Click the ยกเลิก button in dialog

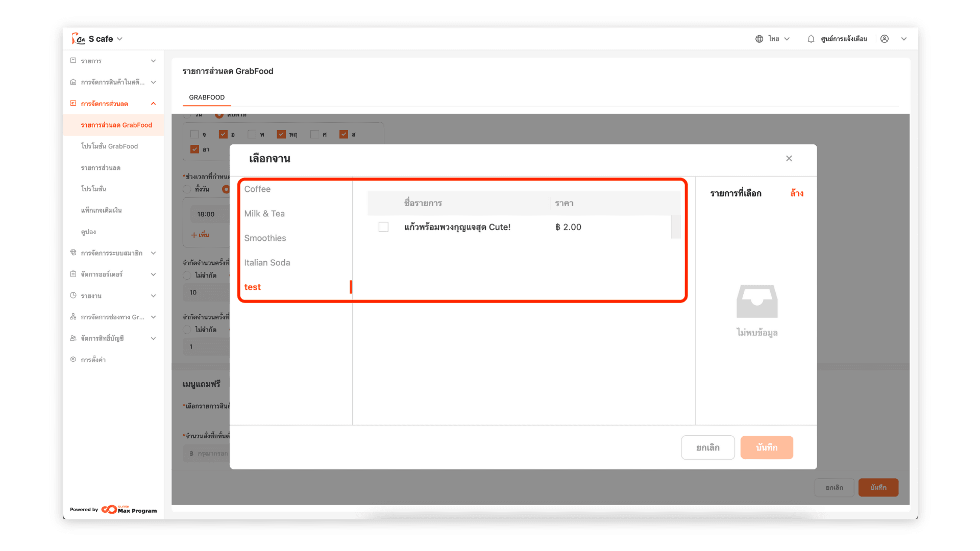707,447
